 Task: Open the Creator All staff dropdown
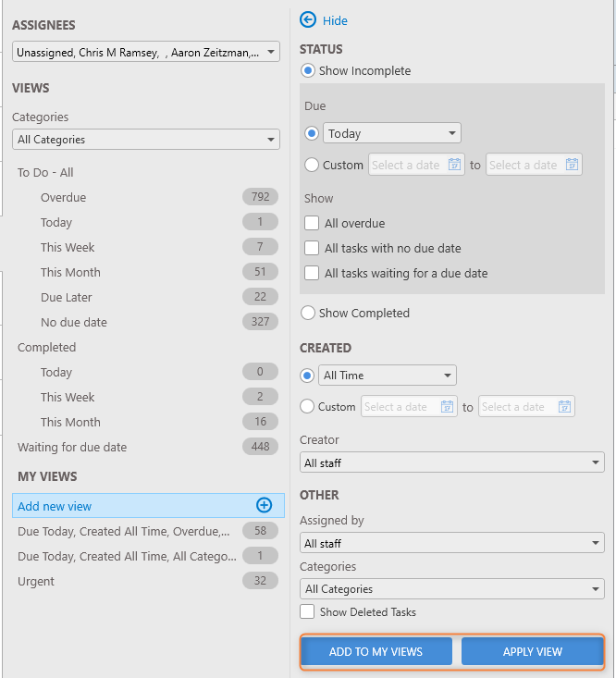click(451, 462)
